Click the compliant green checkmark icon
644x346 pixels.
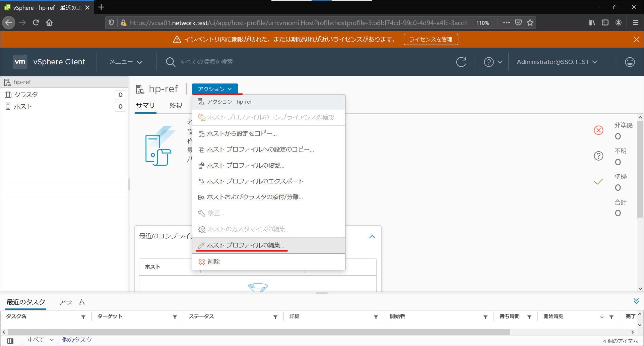click(x=598, y=181)
